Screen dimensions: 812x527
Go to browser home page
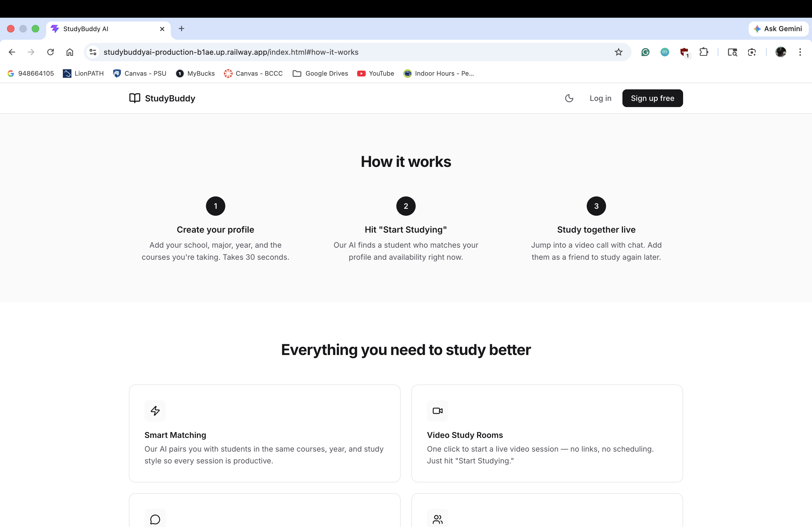(x=70, y=52)
